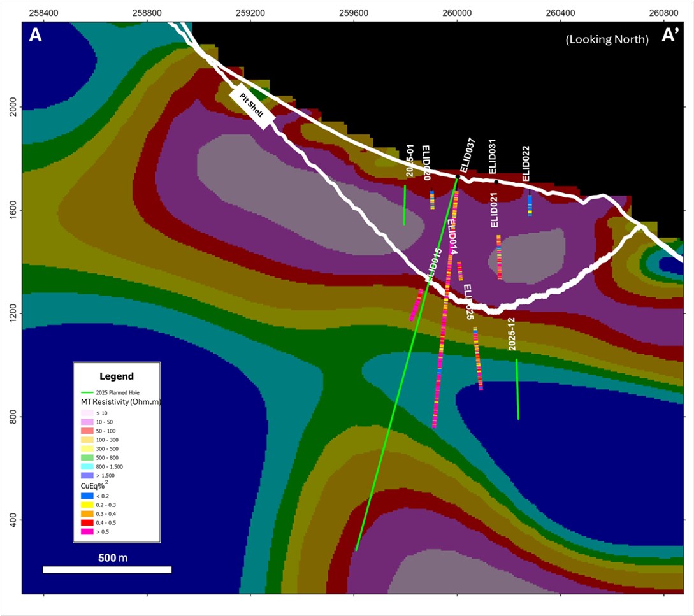Click the (Looking North) text
694x616 pixels.
click(607, 39)
